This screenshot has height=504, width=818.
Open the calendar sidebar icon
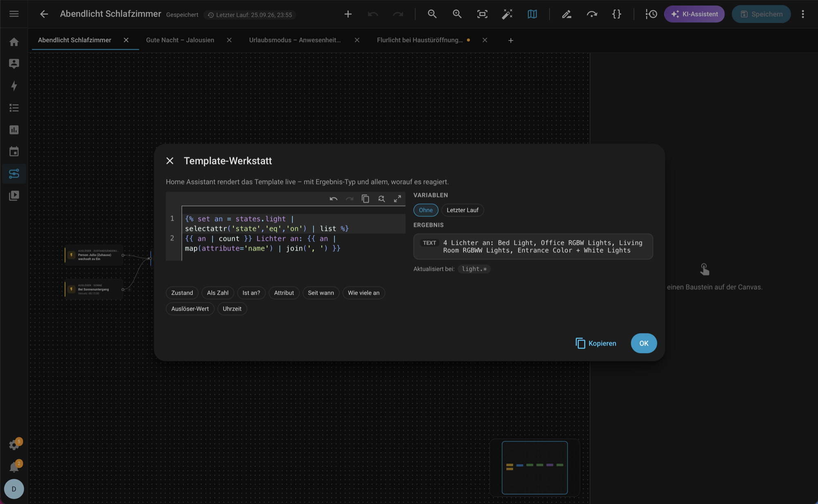tap(14, 152)
